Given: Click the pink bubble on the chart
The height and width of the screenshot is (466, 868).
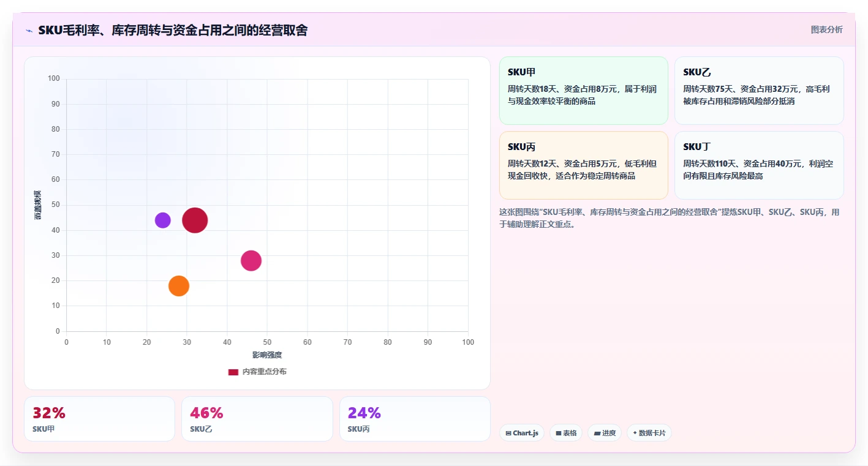Looking at the screenshot, I should click(251, 261).
